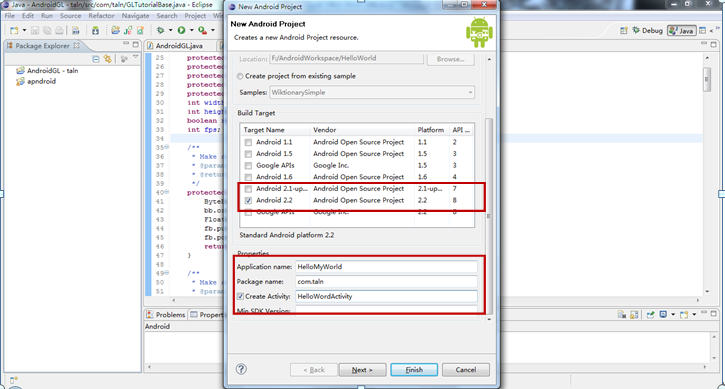Click Open Console icon in bottom panel
Screen dimensions: 725x389
tap(684, 315)
